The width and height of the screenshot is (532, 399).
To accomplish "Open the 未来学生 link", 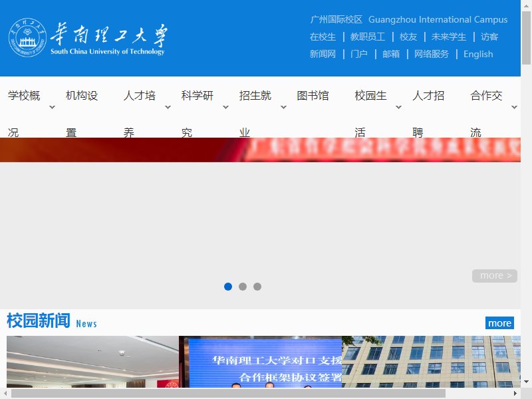I will [448, 37].
